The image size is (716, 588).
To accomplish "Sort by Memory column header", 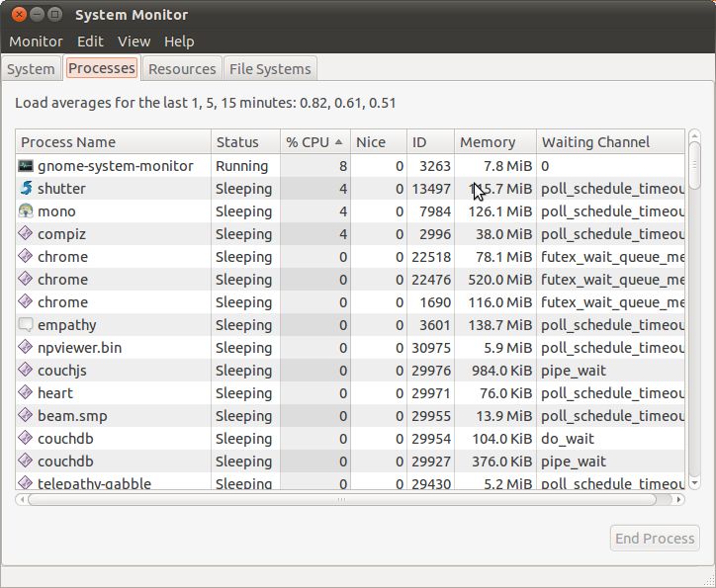I will [x=495, y=142].
